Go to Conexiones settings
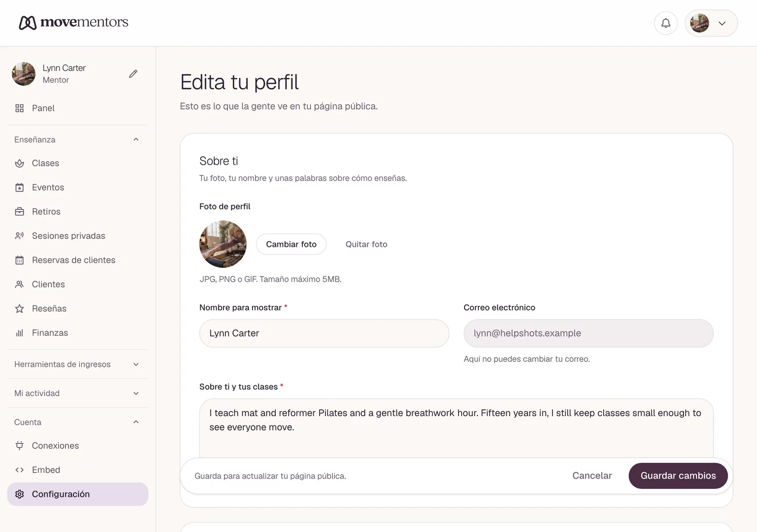Image resolution: width=757 pixels, height=532 pixels. [x=78, y=445]
